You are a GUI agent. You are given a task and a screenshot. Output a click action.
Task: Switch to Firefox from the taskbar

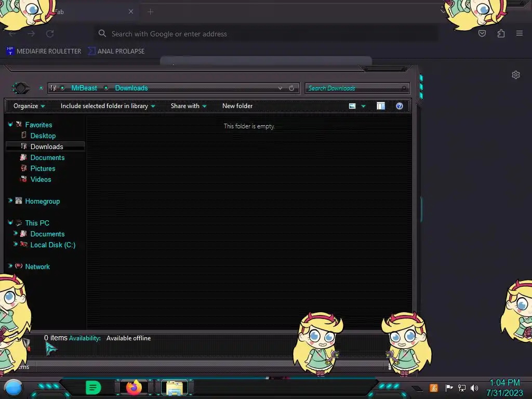[x=134, y=388]
